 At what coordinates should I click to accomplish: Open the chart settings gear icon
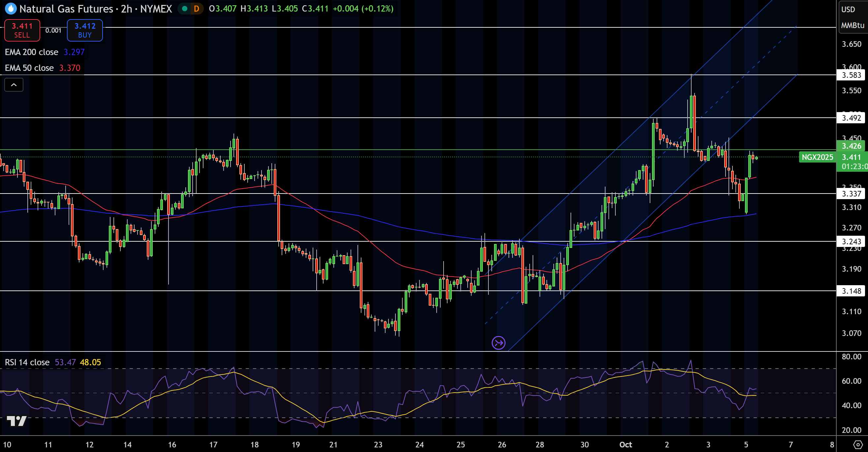click(x=857, y=445)
